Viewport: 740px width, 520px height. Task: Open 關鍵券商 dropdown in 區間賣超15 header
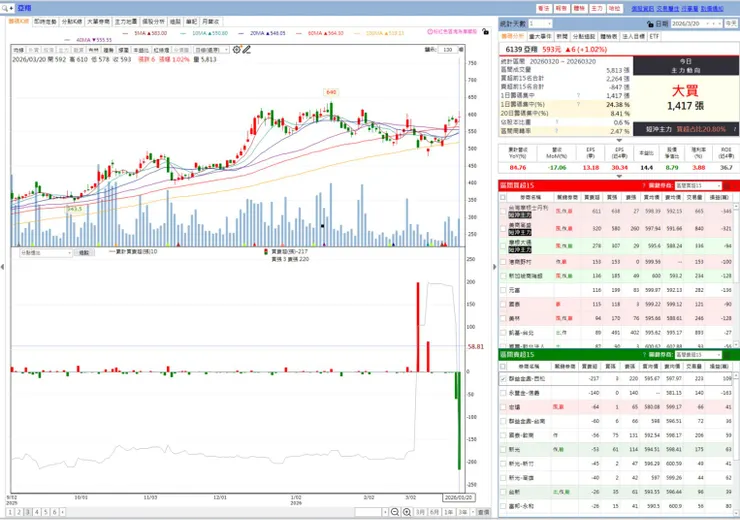(x=698, y=354)
